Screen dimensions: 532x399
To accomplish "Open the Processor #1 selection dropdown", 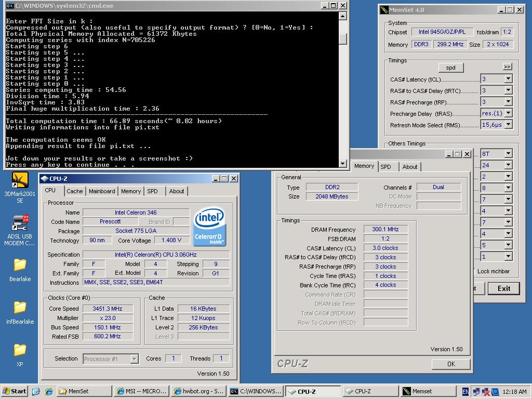I will (135, 358).
